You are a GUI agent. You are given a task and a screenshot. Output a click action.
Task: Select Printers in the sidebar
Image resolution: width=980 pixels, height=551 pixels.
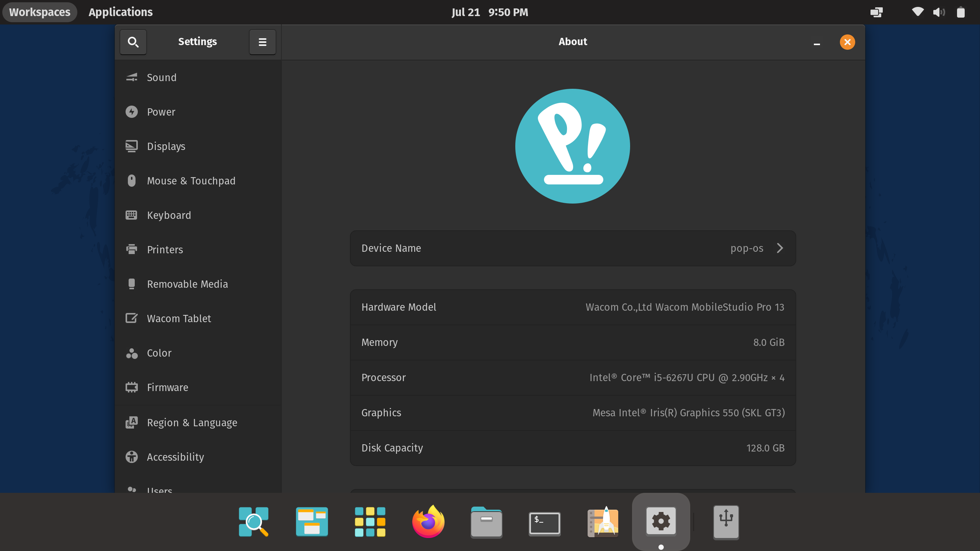[165, 250]
